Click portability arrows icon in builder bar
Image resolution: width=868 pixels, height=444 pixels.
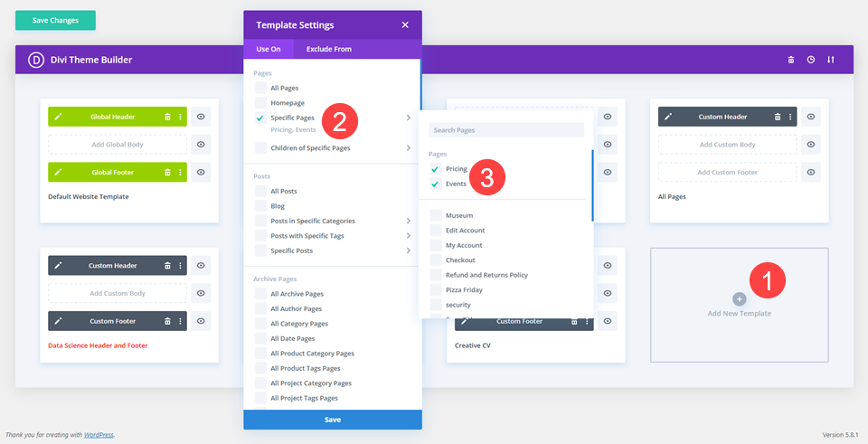tap(831, 60)
